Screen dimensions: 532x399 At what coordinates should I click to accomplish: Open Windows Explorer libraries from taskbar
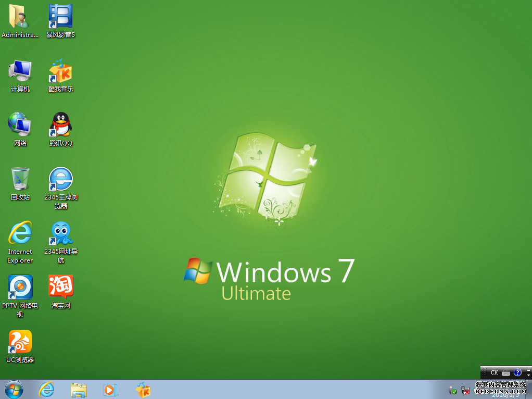click(79, 390)
